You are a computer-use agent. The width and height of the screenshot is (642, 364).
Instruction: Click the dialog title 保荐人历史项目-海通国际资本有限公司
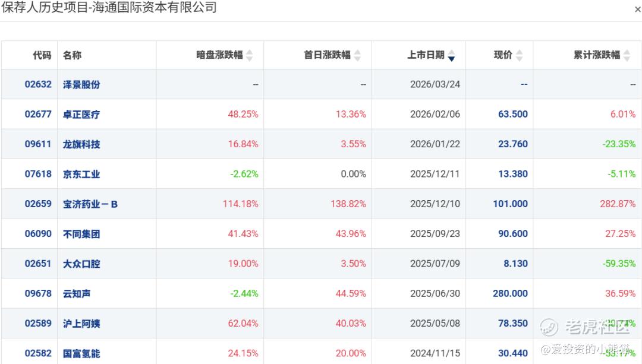pos(109,7)
